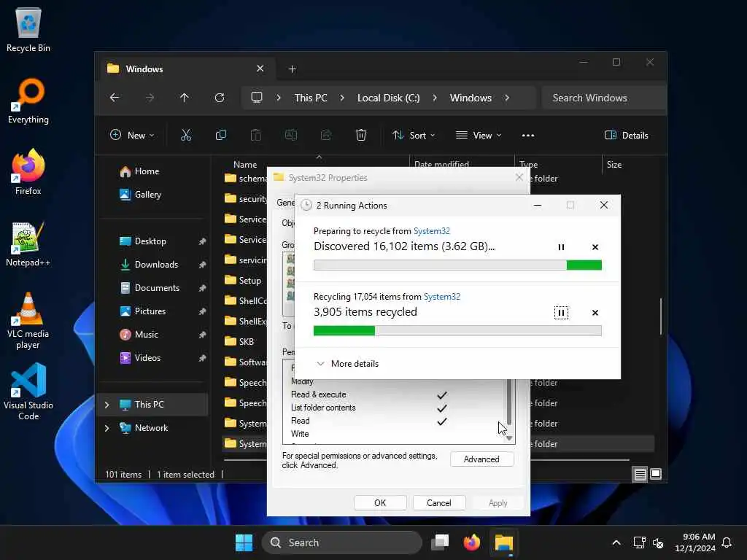This screenshot has width=747, height=560.
Task: Open the New dropdown in the Explorer toolbar
Action: point(132,135)
